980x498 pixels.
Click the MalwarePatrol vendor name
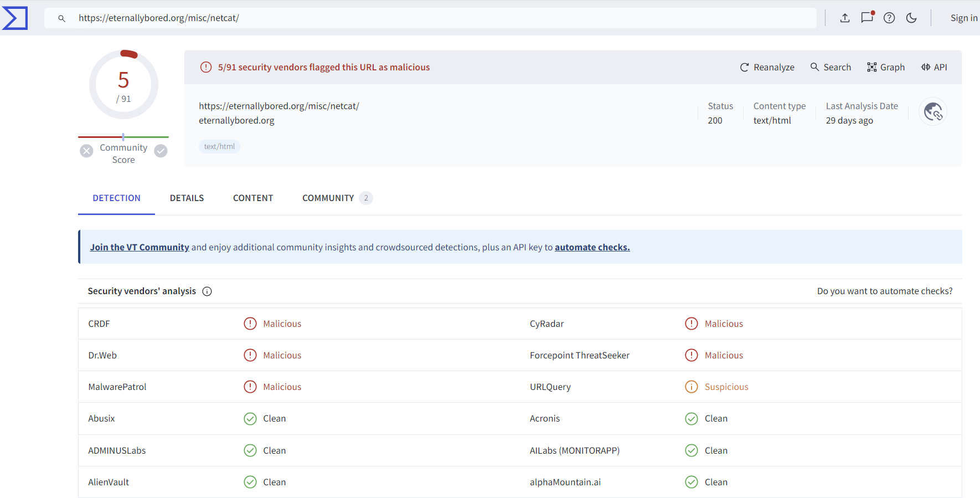point(117,387)
